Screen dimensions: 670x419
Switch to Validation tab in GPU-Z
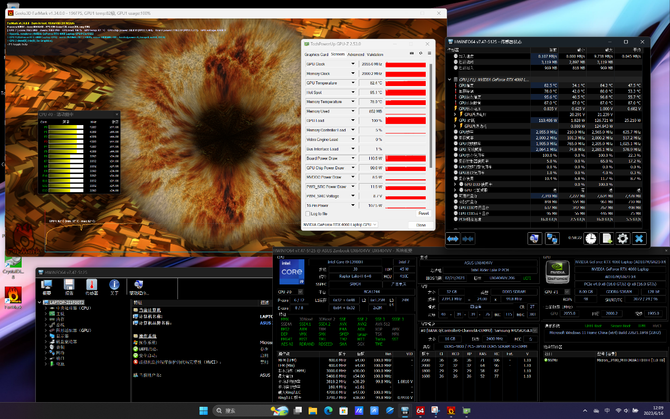pyautogui.click(x=375, y=55)
